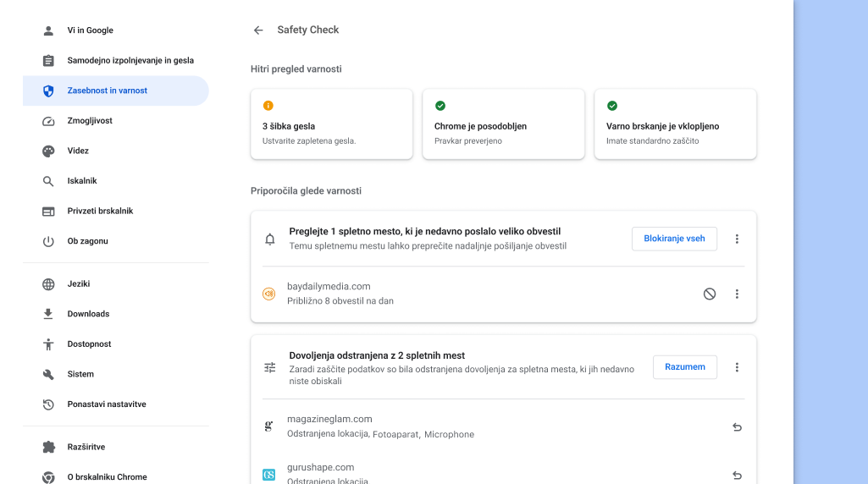
Task: Open more options menu for removed permissions card
Action: click(736, 367)
